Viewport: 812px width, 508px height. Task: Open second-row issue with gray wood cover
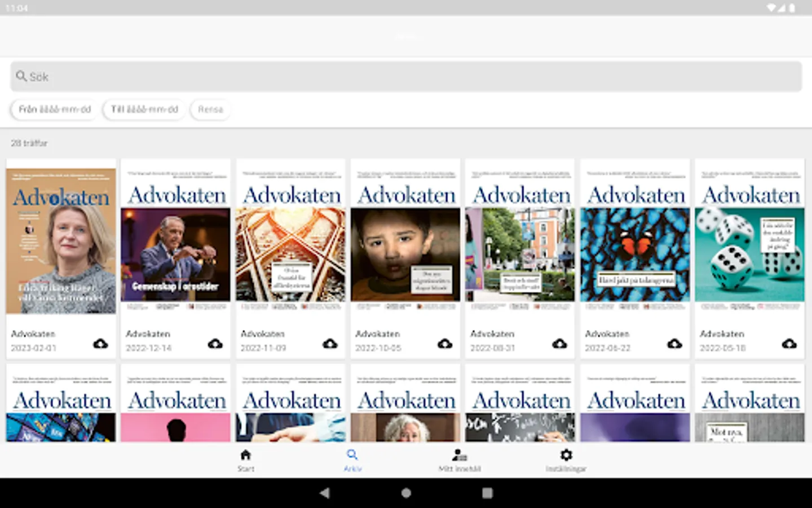749,403
